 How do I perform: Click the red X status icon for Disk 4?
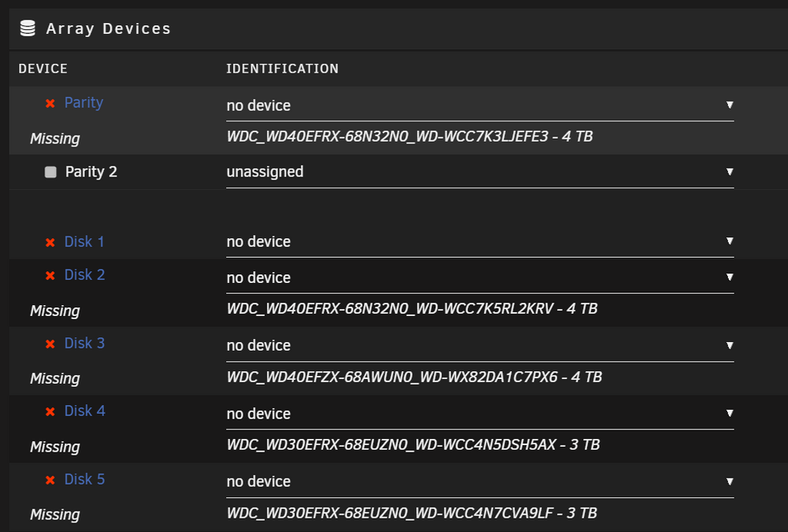pos(50,412)
